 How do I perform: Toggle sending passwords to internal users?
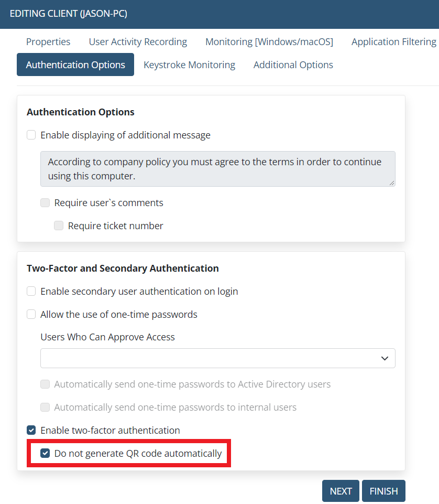(x=45, y=408)
